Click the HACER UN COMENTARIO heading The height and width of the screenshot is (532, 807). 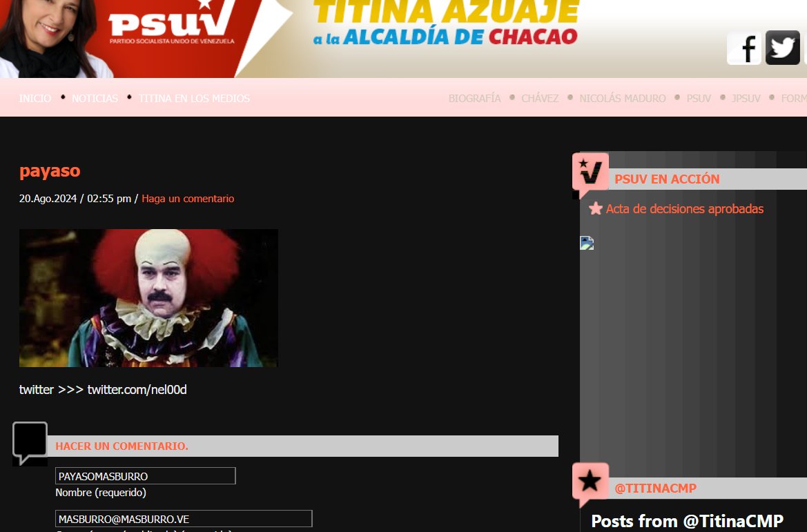pos(122,446)
